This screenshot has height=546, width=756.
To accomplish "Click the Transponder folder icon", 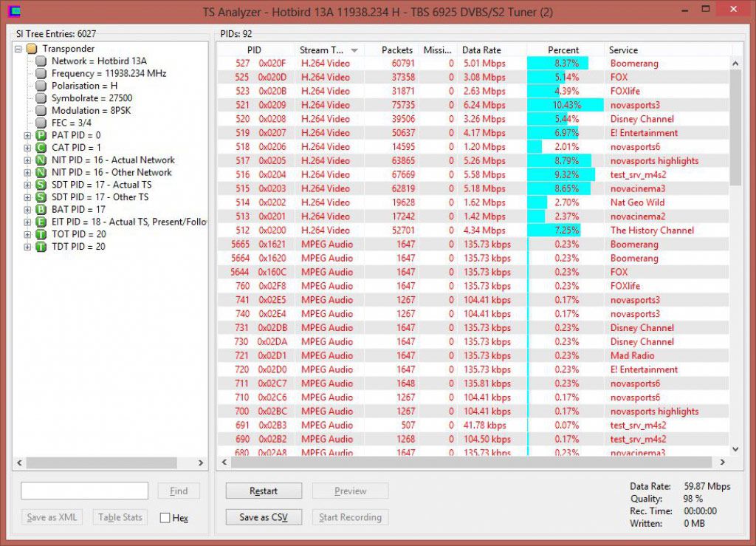I will coord(31,49).
